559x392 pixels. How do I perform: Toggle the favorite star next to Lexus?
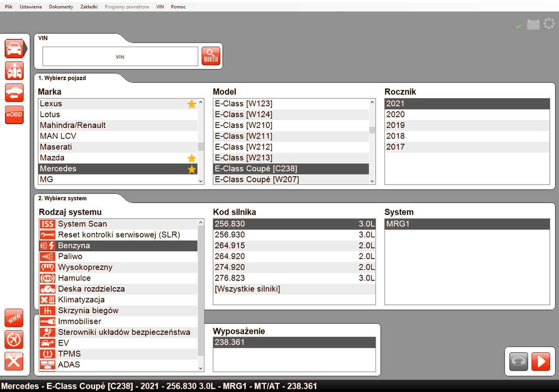[x=192, y=104]
